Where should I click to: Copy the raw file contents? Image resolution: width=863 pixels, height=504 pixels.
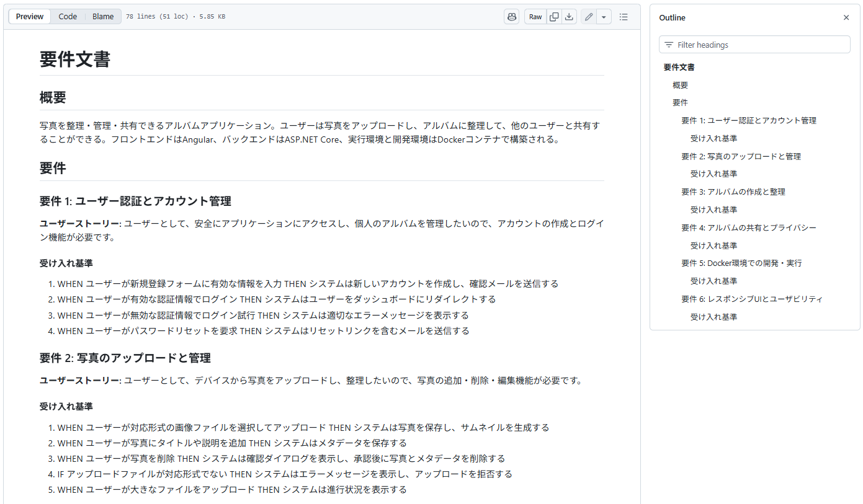click(x=554, y=17)
